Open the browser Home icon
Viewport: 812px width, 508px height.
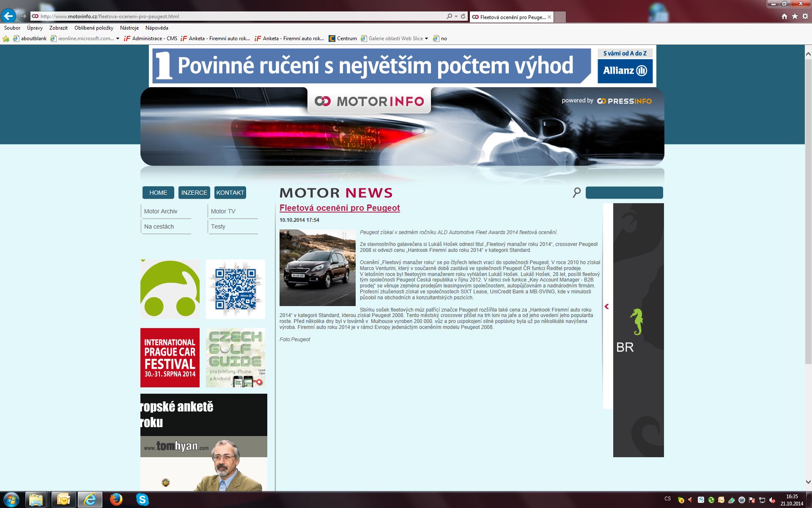point(784,16)
